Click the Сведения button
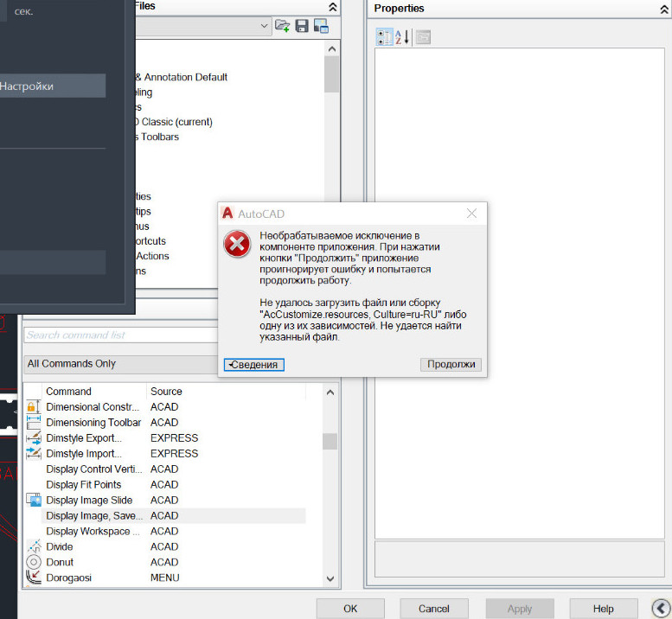The height and width of the screenshot is (619, 672). point(253,365)
